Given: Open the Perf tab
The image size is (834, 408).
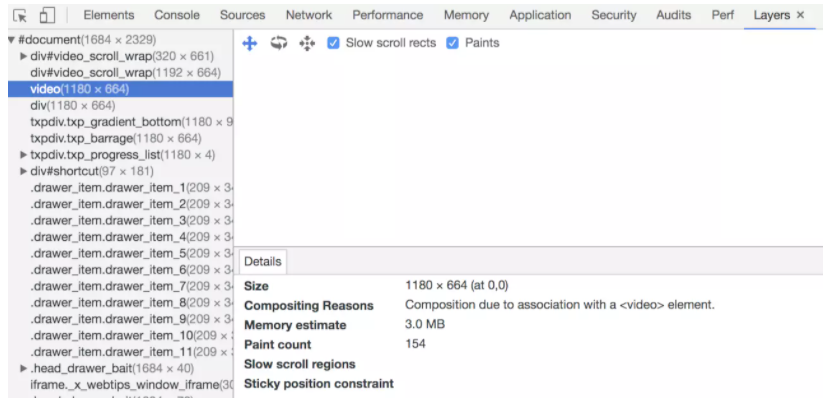Looking at the screenshot, I should 723,15.
